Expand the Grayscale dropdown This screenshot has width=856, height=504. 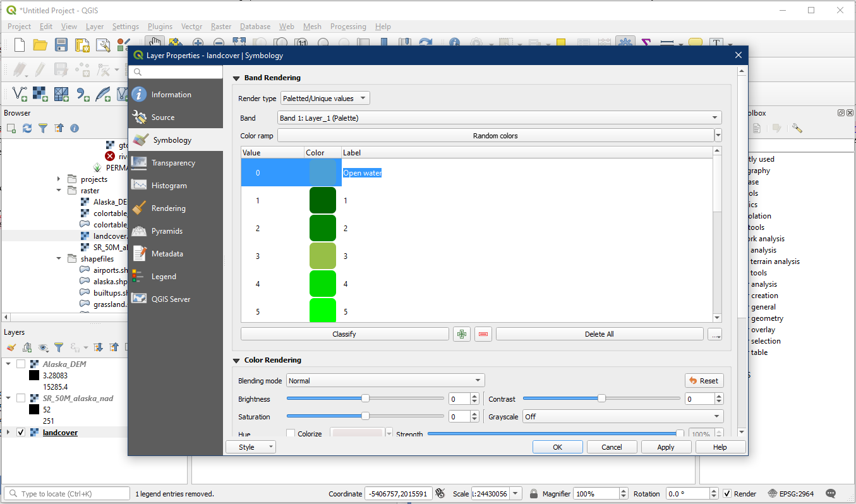(622, 417)
